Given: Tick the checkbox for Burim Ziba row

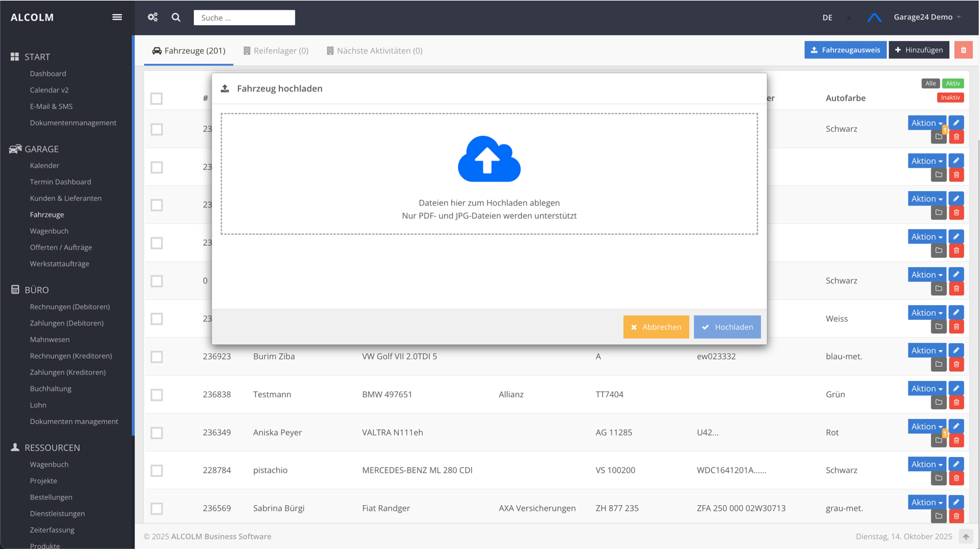Looking at the screenshot, I should pyautogui.click(x=156, y=357).
